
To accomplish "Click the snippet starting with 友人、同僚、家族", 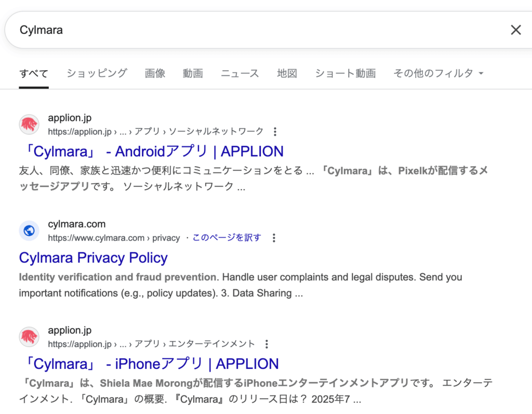I will coord(254,179).
